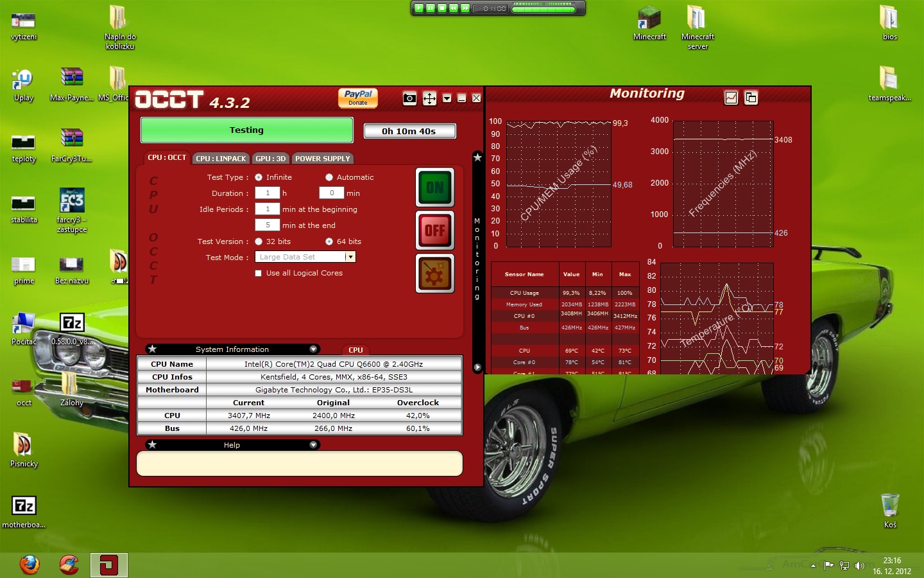Select the teploty desktop icon
Viewport: 924px width, 578px height.
24,148
